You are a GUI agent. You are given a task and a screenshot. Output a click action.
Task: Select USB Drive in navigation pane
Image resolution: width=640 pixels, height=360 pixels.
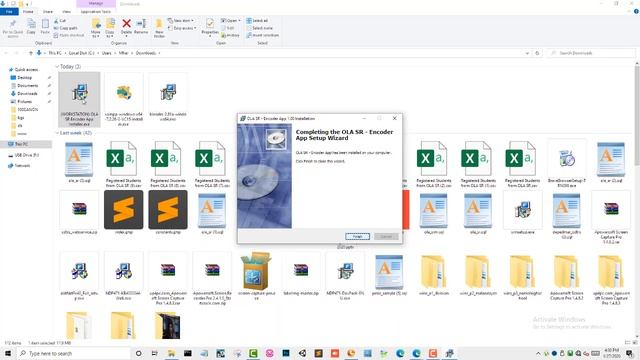coord(26,155)
